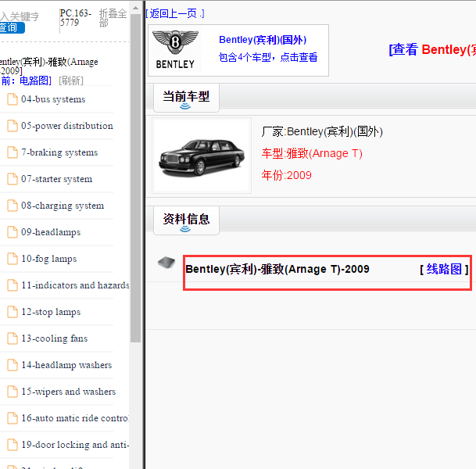Open 19-door locking and anti- entry
The height and width of the screenshot is (469, 476).
[75, 445]
